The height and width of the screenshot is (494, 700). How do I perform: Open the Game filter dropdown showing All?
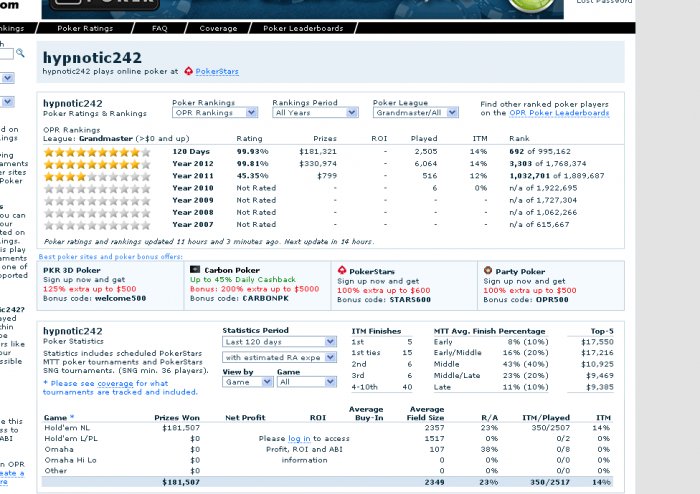[x=306, y=382]
